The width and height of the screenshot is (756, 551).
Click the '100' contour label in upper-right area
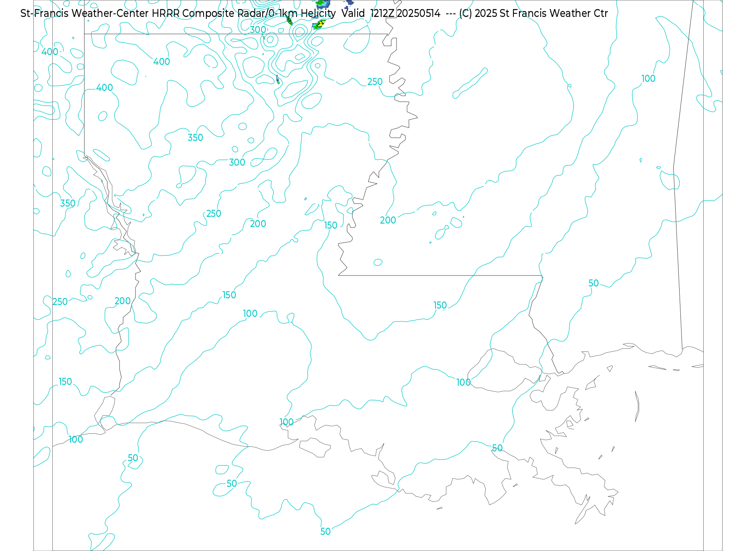648,79
